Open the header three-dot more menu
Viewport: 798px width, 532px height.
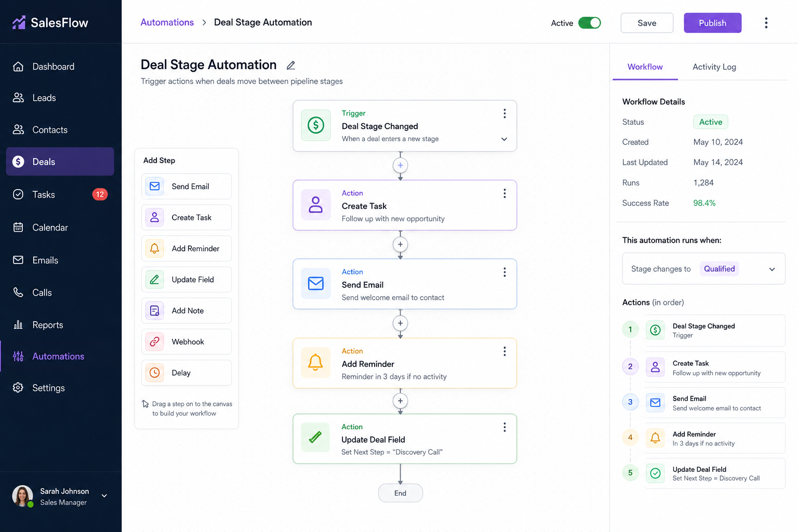click(x=766, y=23)
